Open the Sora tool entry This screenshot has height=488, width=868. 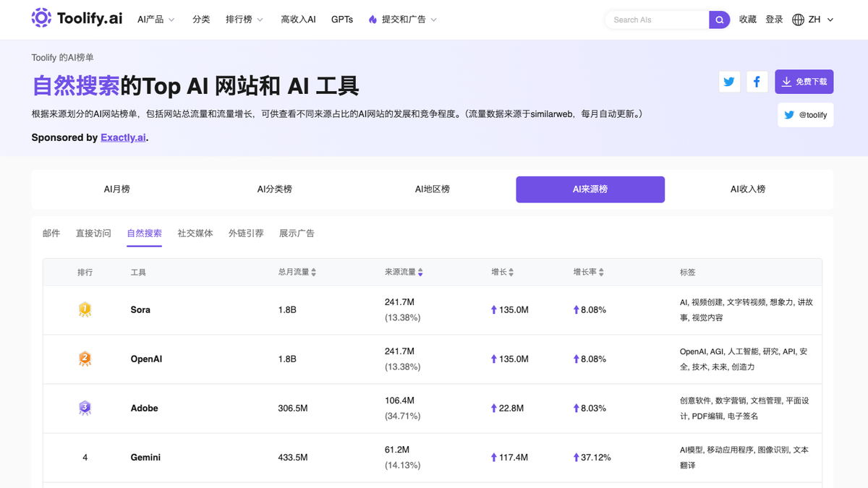tap(140, 309)
